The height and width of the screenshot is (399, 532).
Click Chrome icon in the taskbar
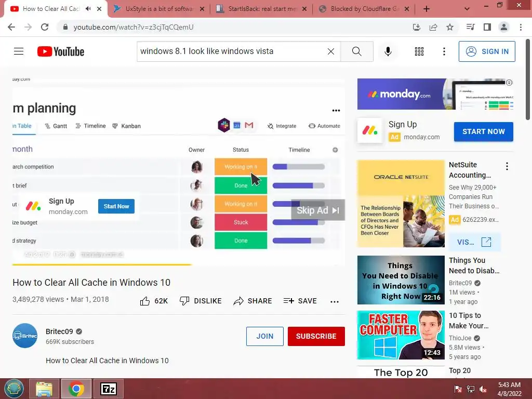[x=76, y=389]
